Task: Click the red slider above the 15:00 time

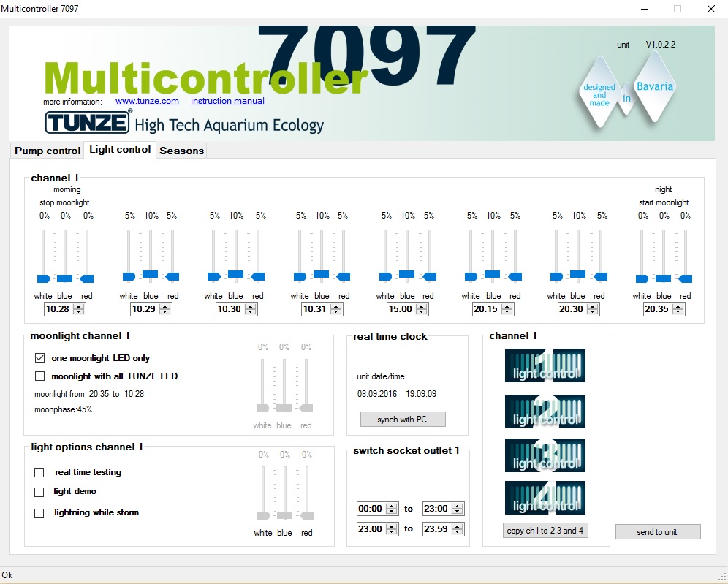Action: click(x=430, y=277)
